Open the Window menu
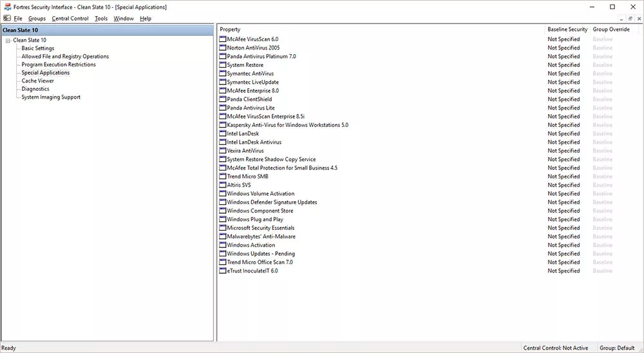The height and width of the screenshot is (353, 644). [124, 19]
